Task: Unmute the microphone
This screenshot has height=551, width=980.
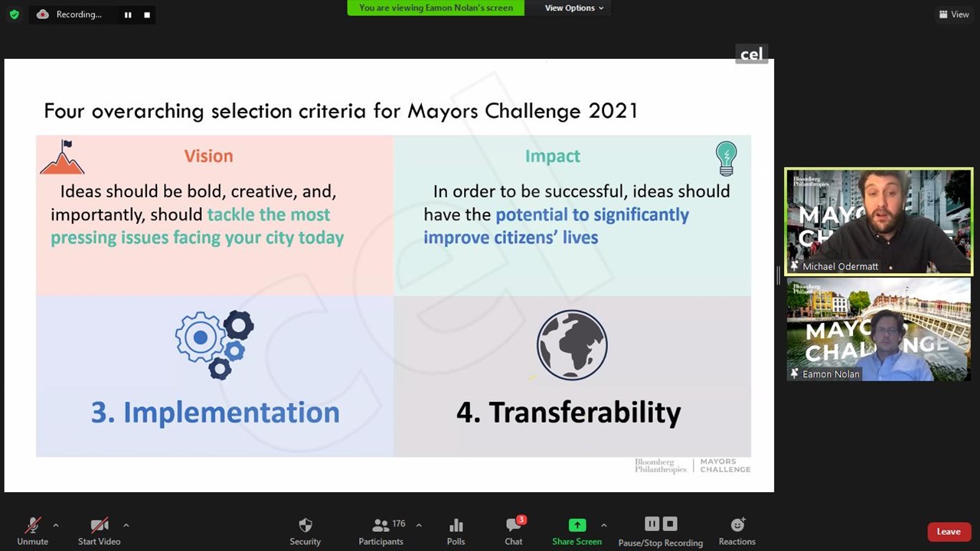Action: pyautogui.click(x=32, y=530)
